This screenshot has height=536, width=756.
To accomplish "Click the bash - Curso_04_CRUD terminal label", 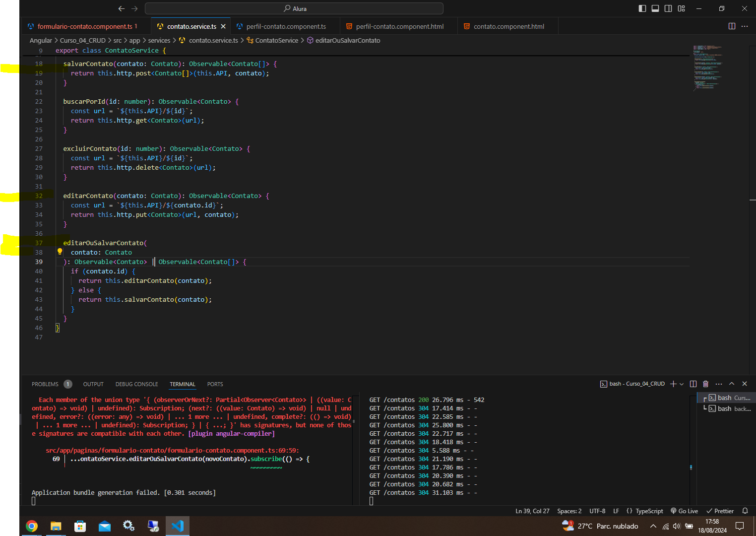I will 632,384.
